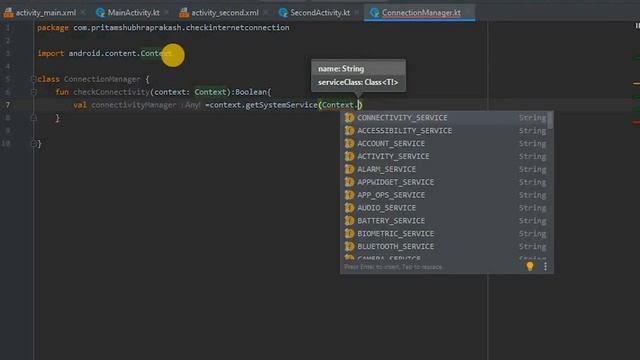Open the MainActivity.kt tab
Image resolution: width=640 pixels, height=360 pixels.
[x=133, y=13]
